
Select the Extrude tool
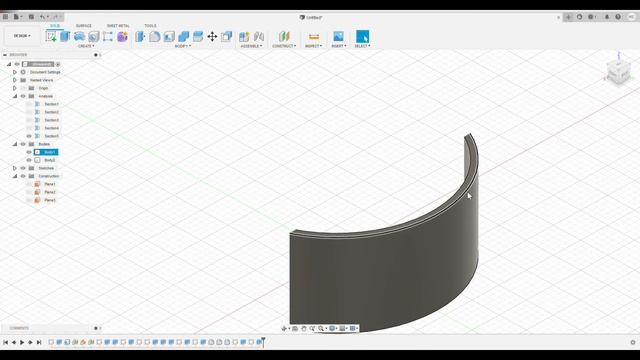pyautogui.click(x=65, y=36)
